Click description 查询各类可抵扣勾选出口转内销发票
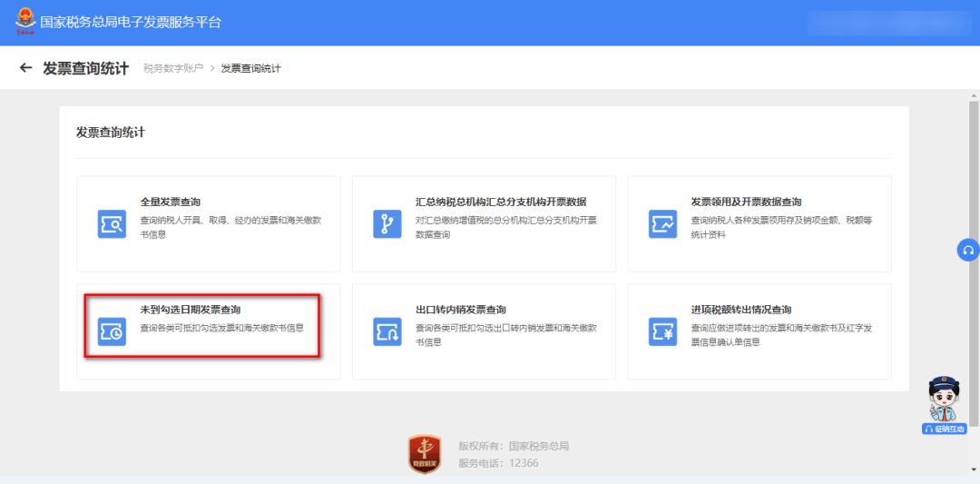 pos(506,335)
